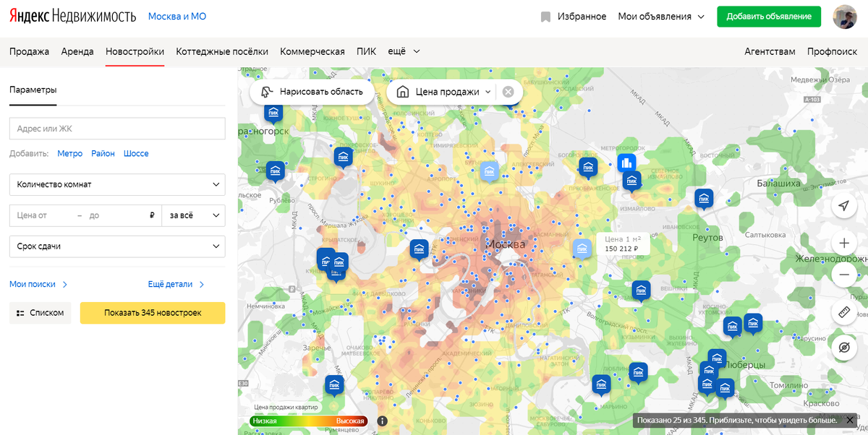Open heatmap legend info icon

(382, 421)
